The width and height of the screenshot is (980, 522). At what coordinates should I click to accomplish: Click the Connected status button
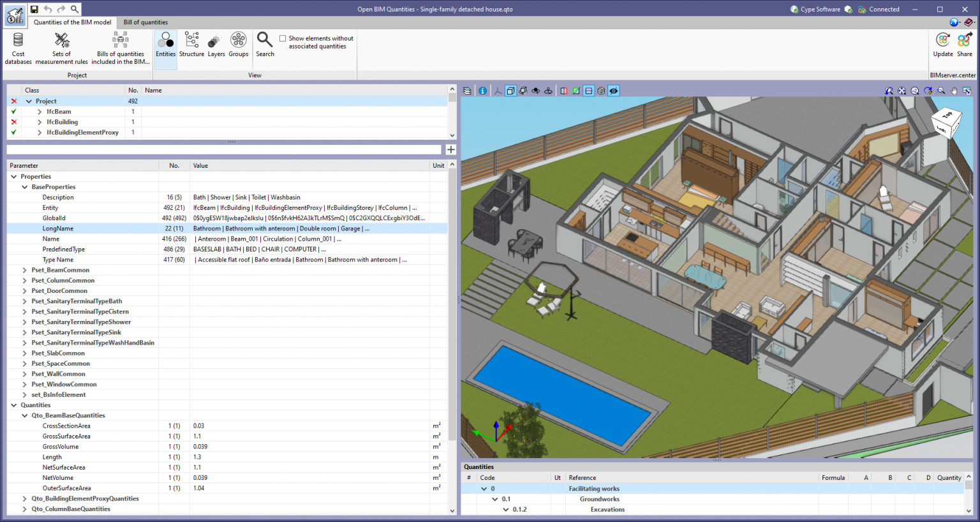pos(879,9)
